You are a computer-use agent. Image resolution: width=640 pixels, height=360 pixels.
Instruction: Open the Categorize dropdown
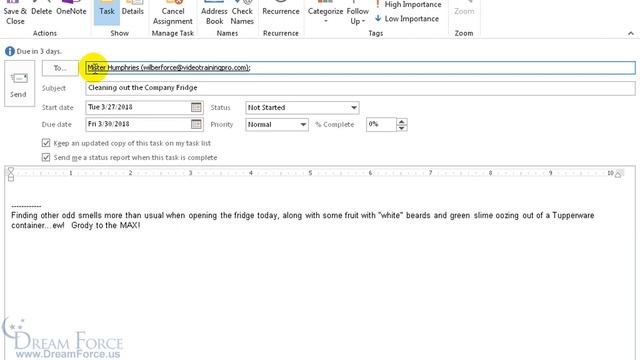click(325, 13)
